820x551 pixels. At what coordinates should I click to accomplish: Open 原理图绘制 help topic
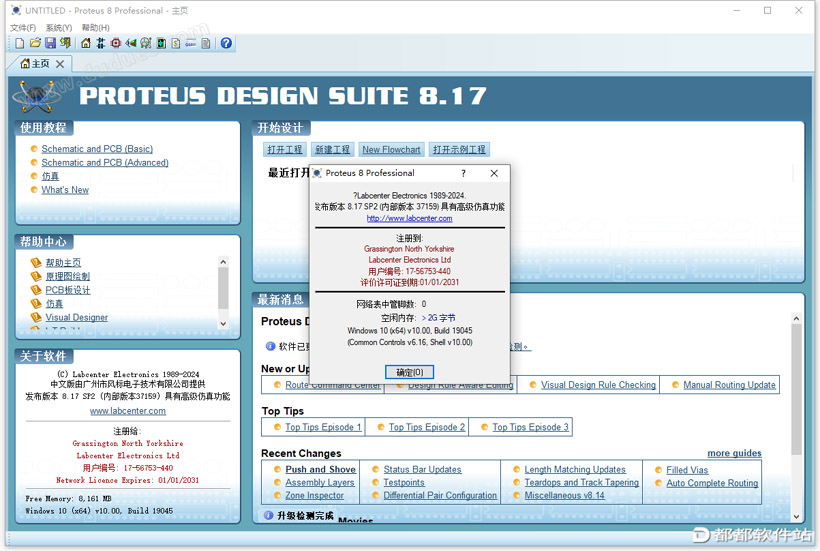pyautogui.click(x=67, y=276)
